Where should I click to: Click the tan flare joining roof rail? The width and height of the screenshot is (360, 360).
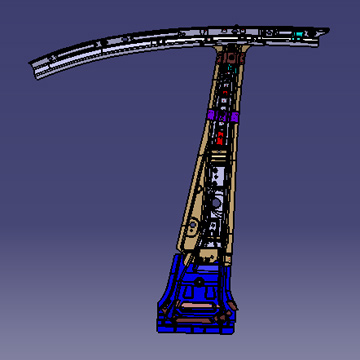tap(232, 49)
